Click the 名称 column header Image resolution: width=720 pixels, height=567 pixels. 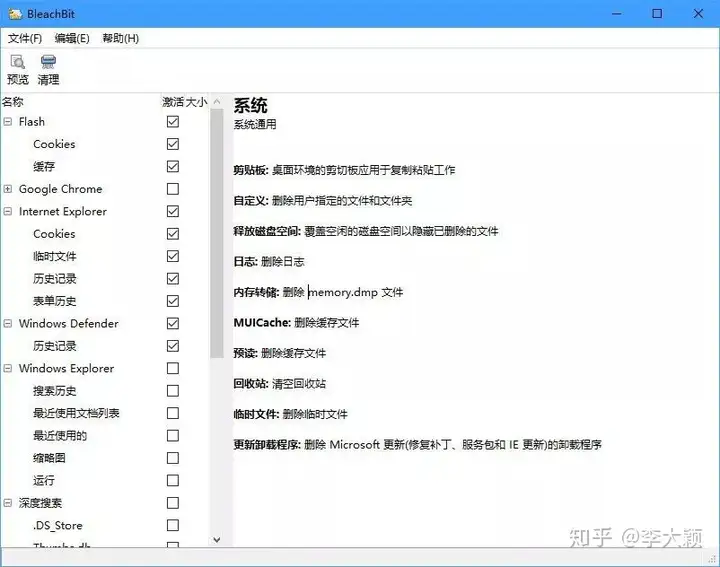coord(13,102)
